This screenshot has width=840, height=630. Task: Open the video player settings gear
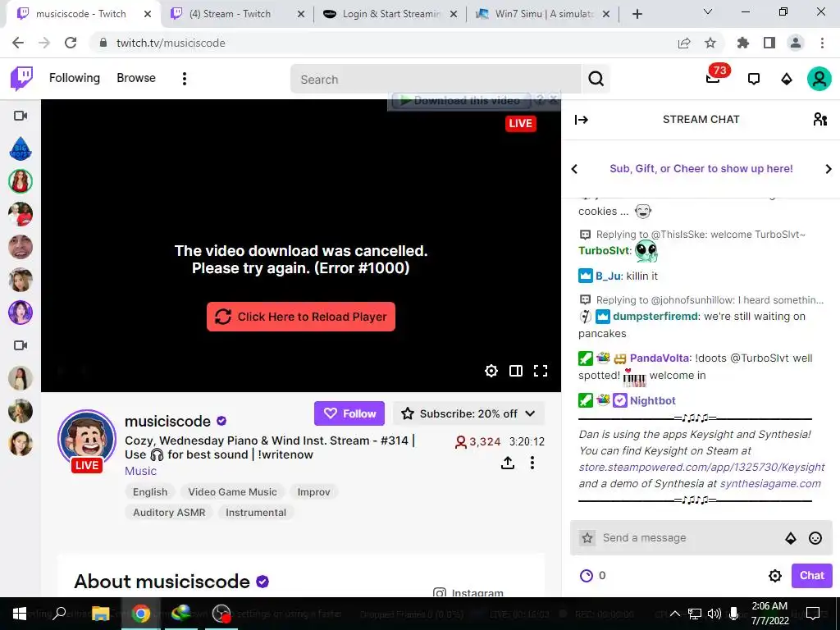click(491, 371)
